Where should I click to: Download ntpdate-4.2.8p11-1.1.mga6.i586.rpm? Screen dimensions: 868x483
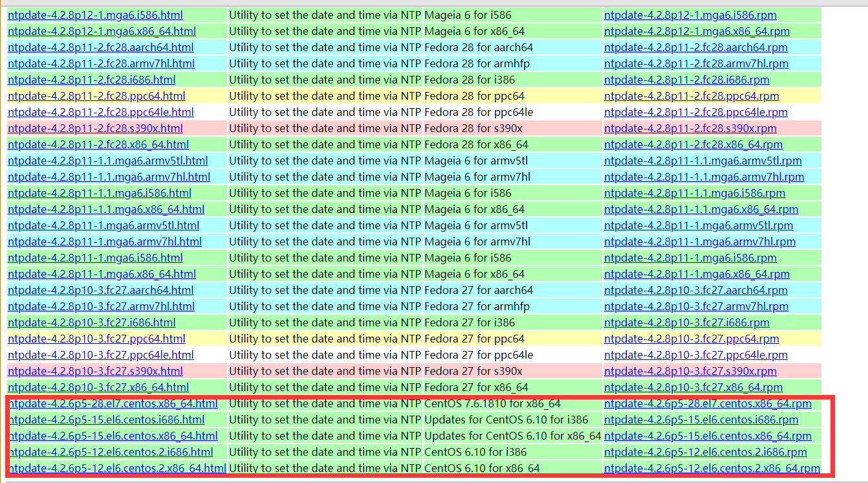pos(695,193)
